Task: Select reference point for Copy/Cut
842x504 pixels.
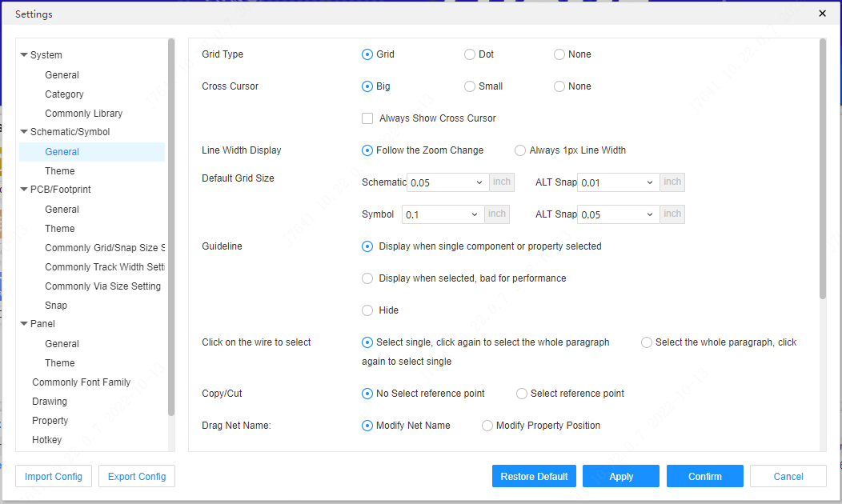Action: click(x=521, y=393)
